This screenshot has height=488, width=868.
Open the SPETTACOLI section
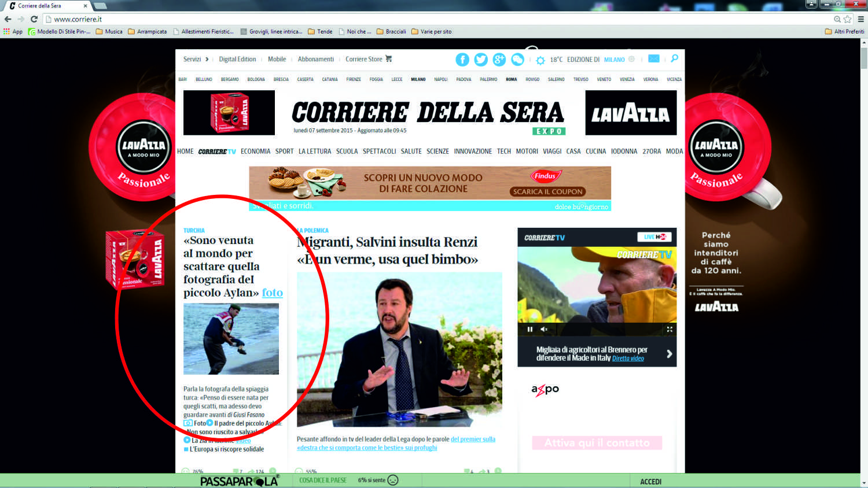coord(379,151)
